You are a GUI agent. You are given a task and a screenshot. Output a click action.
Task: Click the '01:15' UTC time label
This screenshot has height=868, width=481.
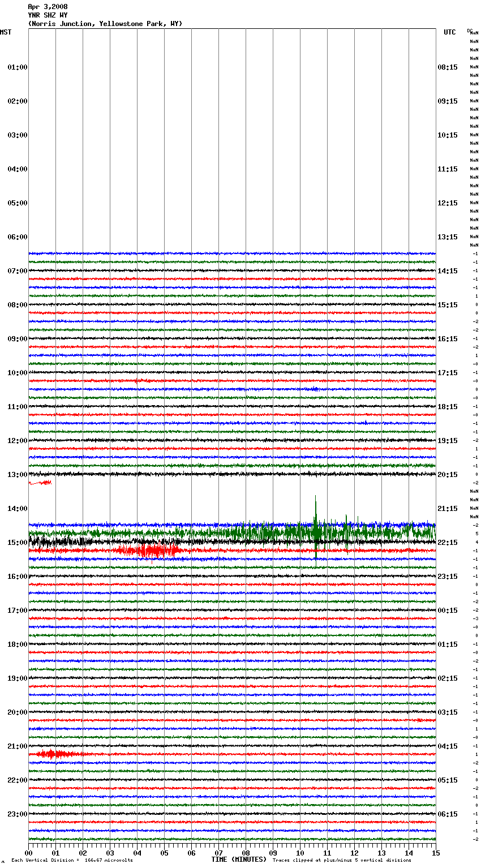[x=448, y=644]
